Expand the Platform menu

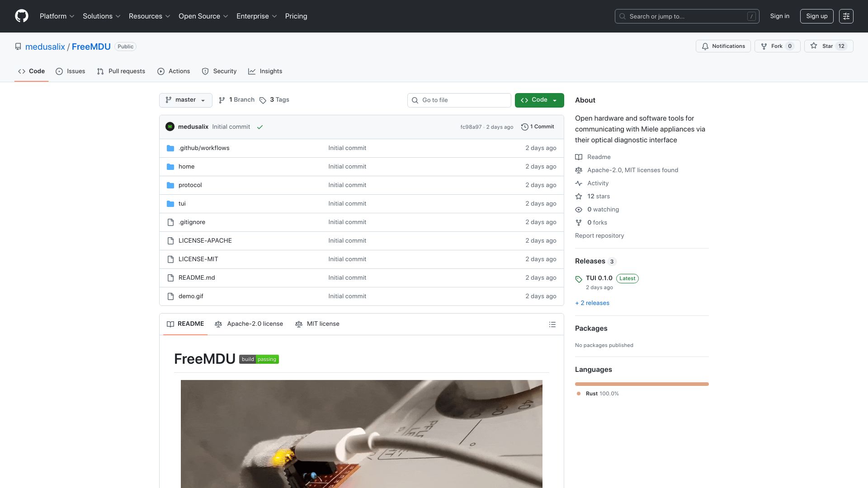[x=57, y=16]
